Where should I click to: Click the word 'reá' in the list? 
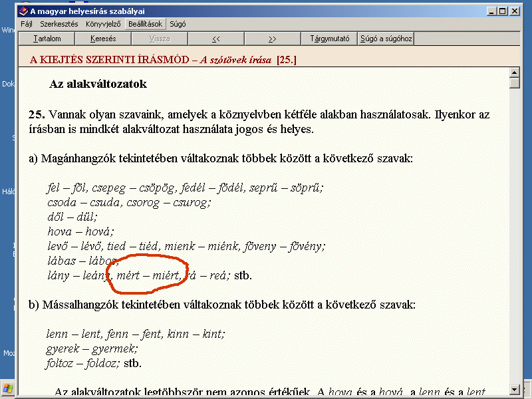point(219,275)
